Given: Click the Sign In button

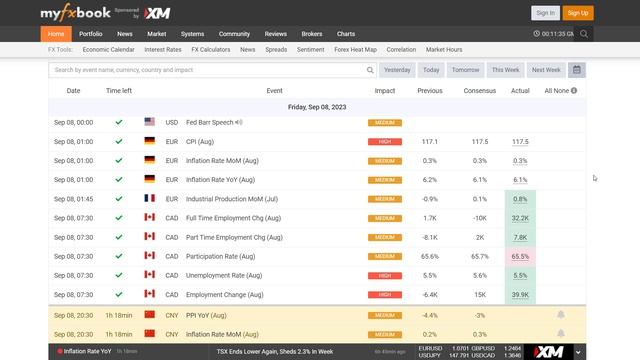Looking at the screenshot, I should pos(545,13).
